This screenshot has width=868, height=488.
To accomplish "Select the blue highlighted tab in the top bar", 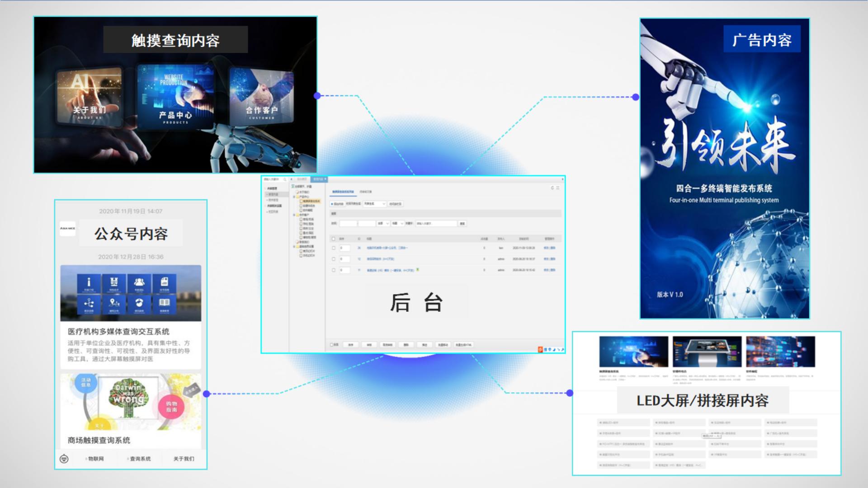I will (319, 179).
